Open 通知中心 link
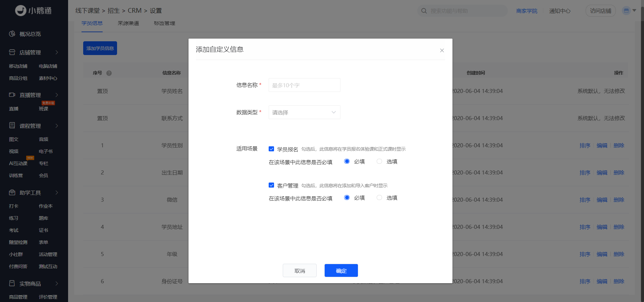 [x=559, y=11]
